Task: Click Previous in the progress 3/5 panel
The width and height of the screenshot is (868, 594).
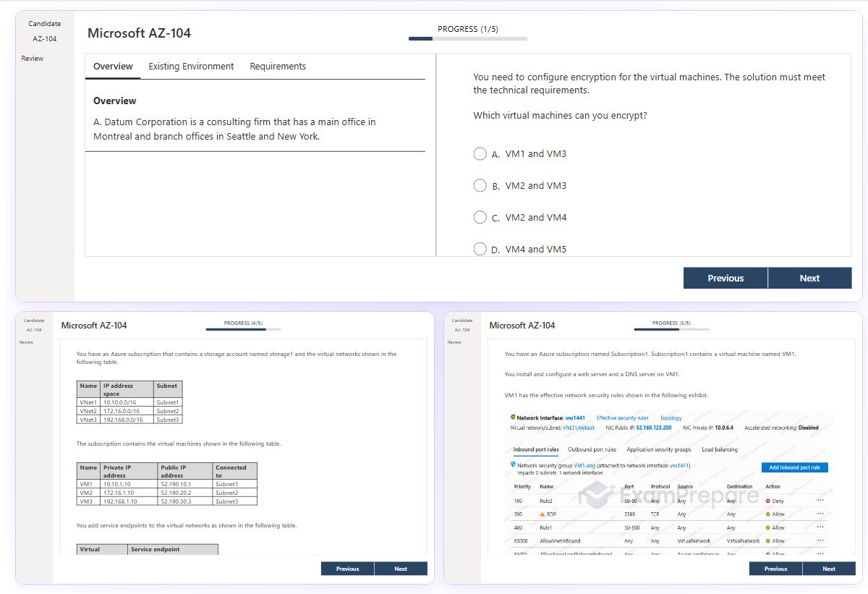Action: coord(776,569)
